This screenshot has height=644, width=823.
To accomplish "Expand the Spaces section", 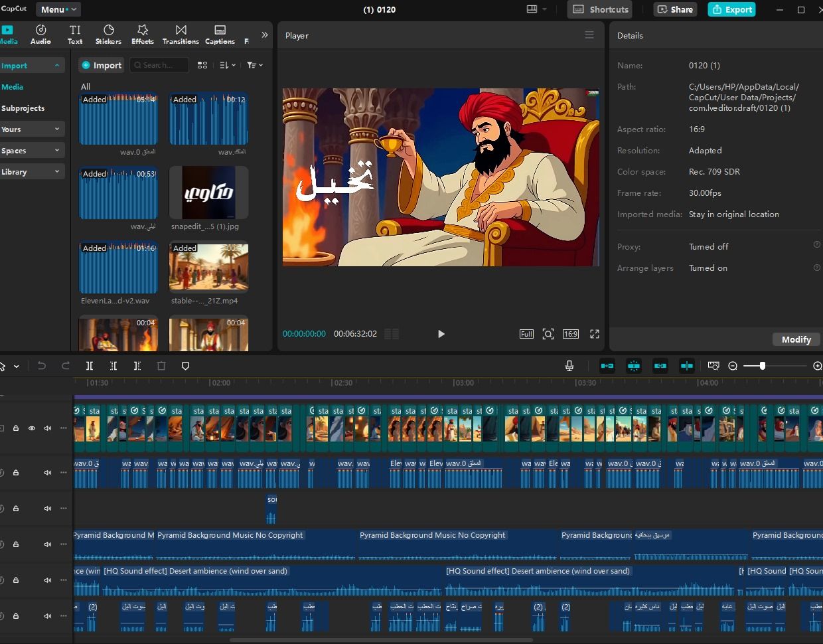I will pos(31,151).
